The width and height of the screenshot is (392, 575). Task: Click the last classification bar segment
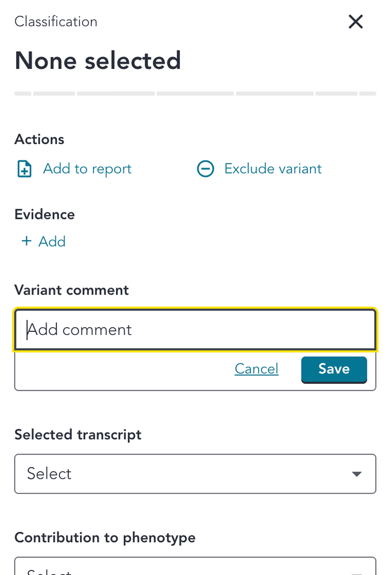pos(368,94)
